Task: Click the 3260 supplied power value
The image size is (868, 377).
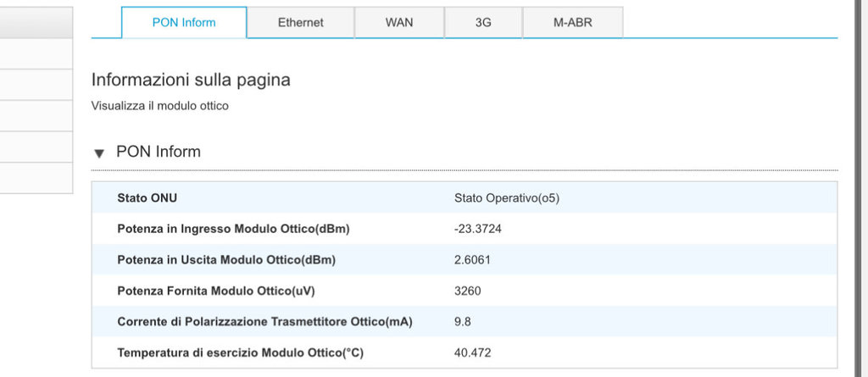Action: pyautogui.click(x=468, y=291)
